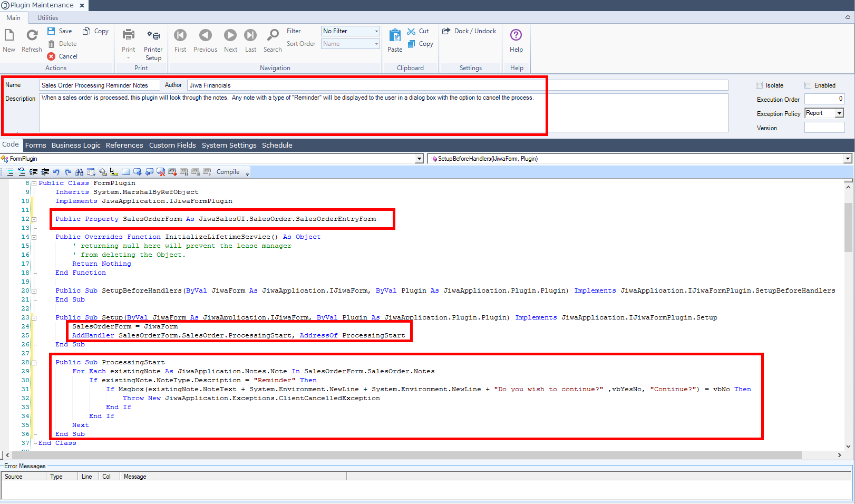Open Printer Setup
The height and width of the screenshot is (504, 855).
point(153,36)
